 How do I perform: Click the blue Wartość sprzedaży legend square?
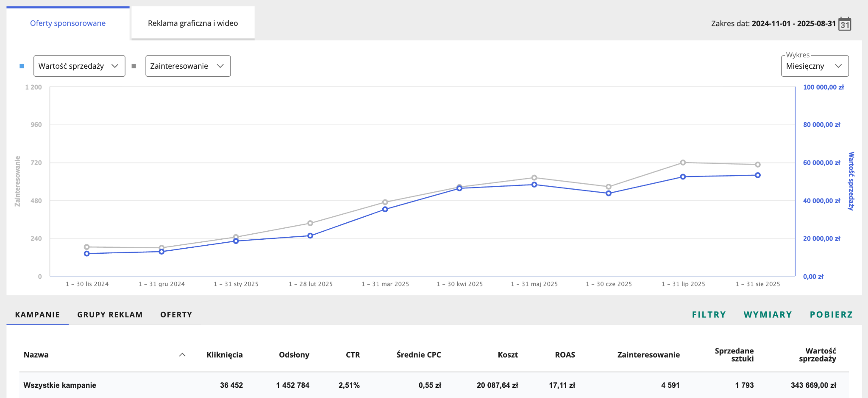(x=22, y=66)
